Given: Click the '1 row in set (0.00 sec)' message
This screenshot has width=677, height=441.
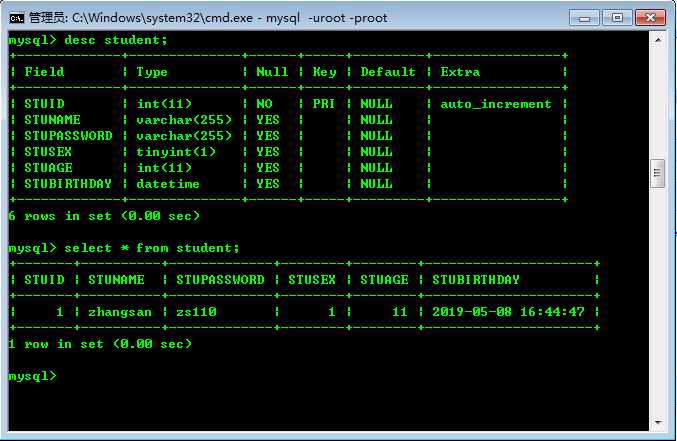Looking at the screenshot, I should (x=100, y=344).
